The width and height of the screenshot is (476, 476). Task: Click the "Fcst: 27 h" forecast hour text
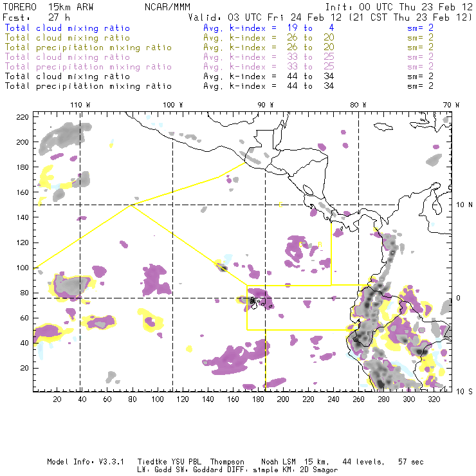[x=36, y=17]
